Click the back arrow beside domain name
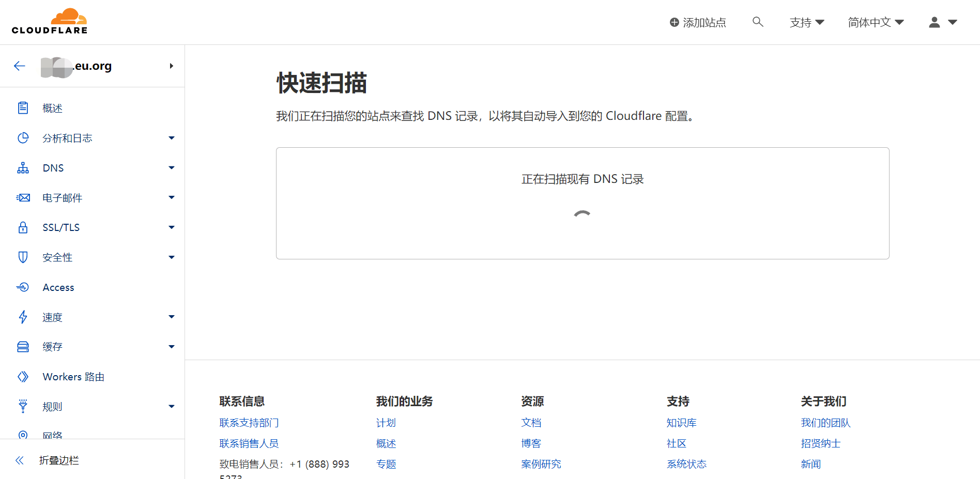Screen dimensions: 980x479 [x=20, y=66]
